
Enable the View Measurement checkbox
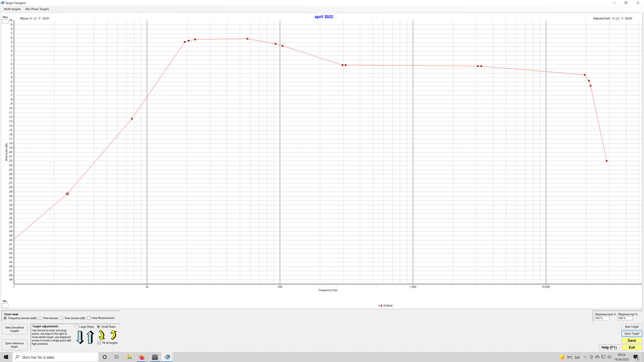pyautogui.click(x=89, y=318)
